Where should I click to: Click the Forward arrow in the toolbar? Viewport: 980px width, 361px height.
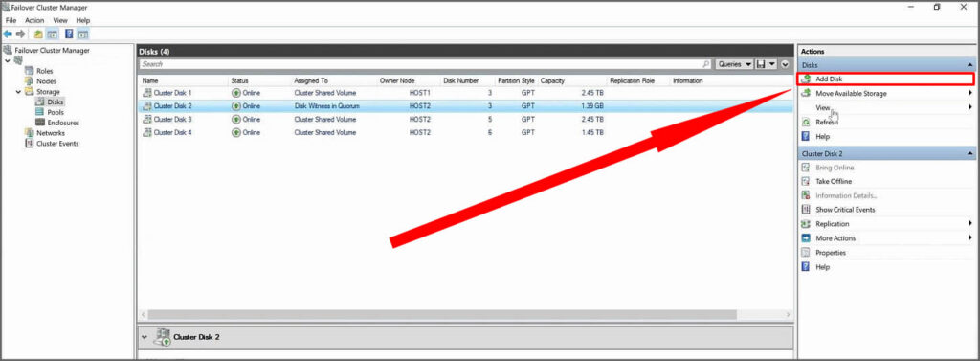pyautogui.click(x=21, y=34)
